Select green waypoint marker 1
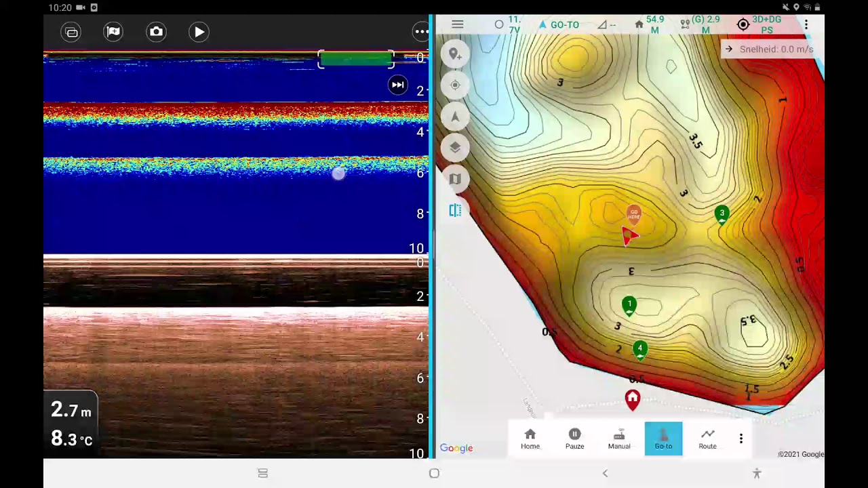The height and width of the screenshot is (488, 868). (x=629, y=306)
